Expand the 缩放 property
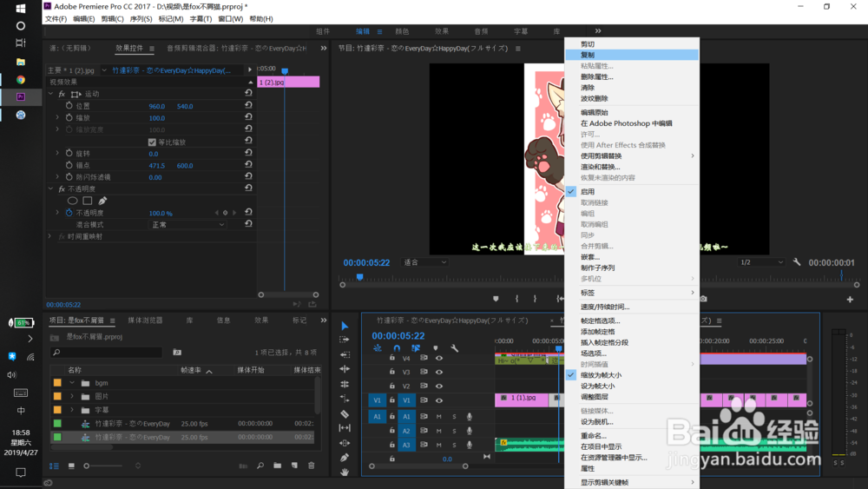This screenshot has width=868, height=489. click(x=57, y=117)
